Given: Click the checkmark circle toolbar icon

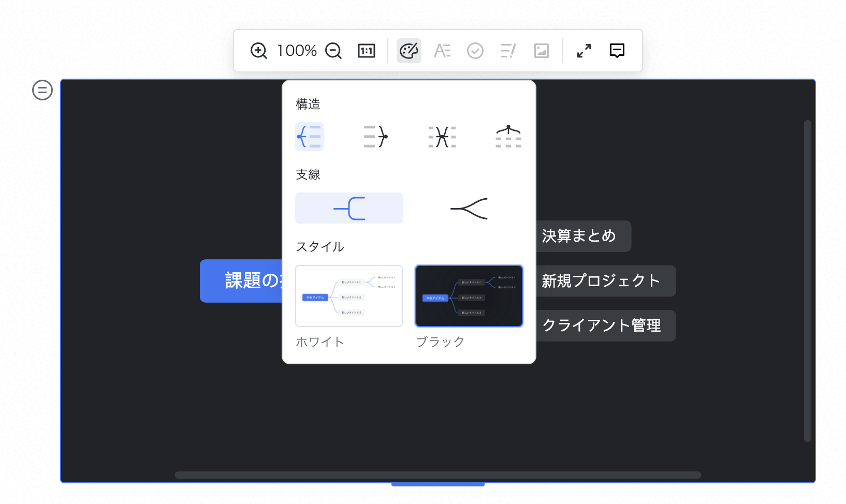Looking at the screenshot, I should [x=475, y=50].
